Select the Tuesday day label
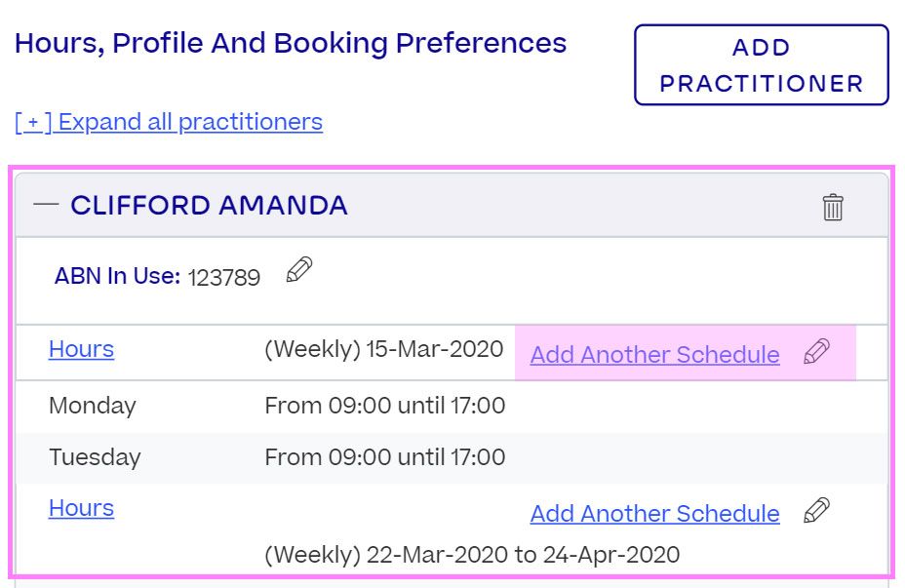The height and width of the screenshot is (588, 905). (x=95, y=456)
